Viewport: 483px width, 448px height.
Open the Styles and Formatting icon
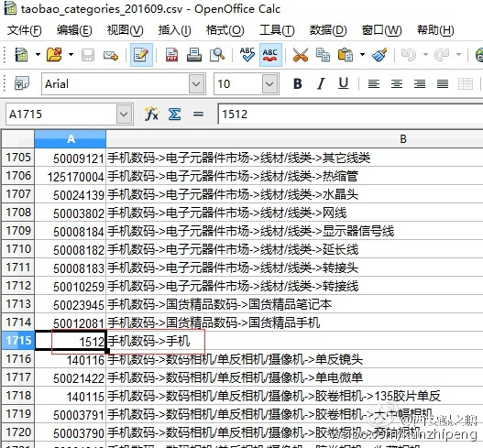(x=22, y=83)
